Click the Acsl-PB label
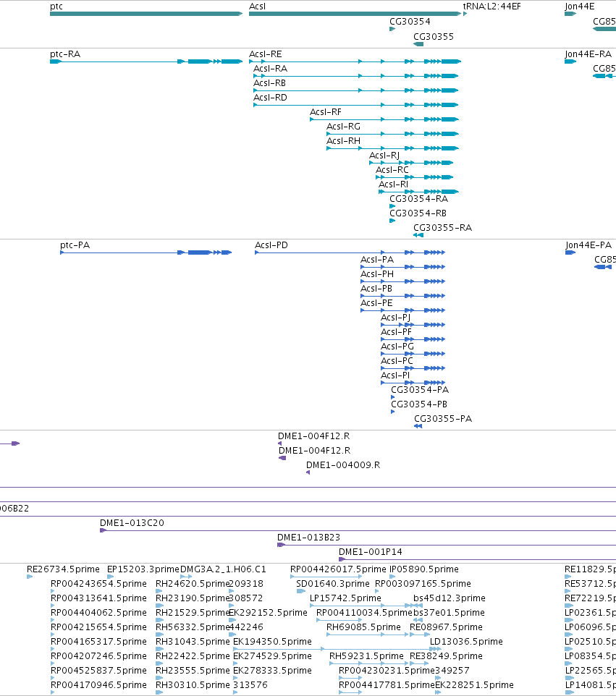Viewport: 616px width, 696px height. 376,289
